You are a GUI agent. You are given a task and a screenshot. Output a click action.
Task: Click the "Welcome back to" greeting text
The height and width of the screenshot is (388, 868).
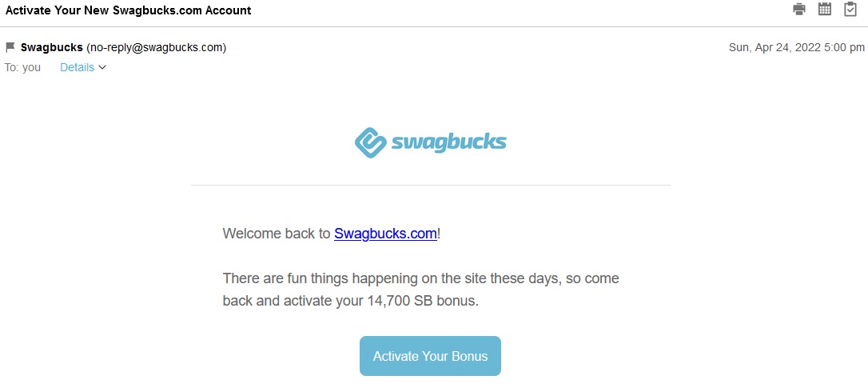coord(277,234)
